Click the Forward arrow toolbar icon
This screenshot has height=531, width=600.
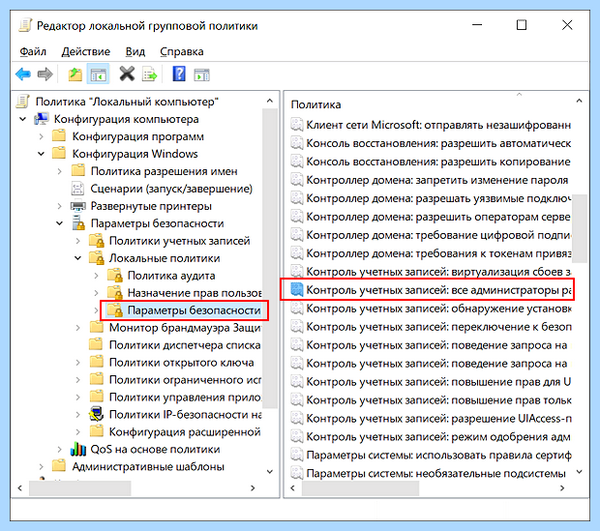[45, 74]
